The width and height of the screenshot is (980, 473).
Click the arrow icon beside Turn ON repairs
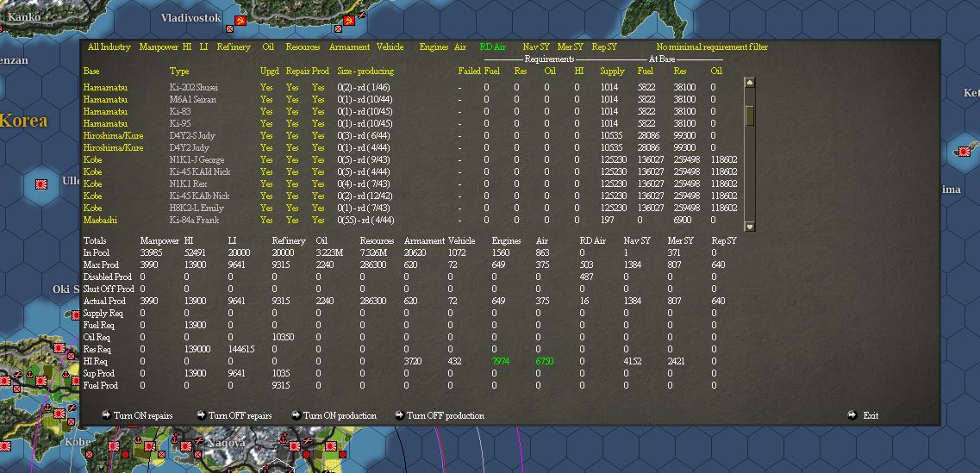coord(106,415)
